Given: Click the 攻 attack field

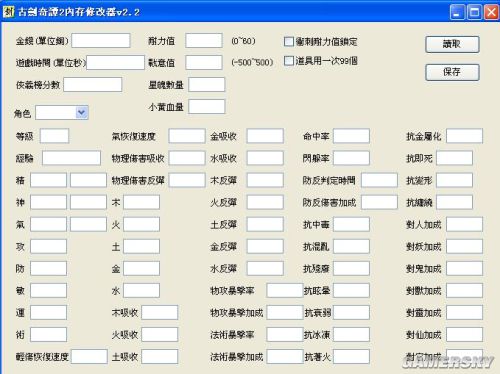Looking at the screenshot, I should click(x=48, y=247).
